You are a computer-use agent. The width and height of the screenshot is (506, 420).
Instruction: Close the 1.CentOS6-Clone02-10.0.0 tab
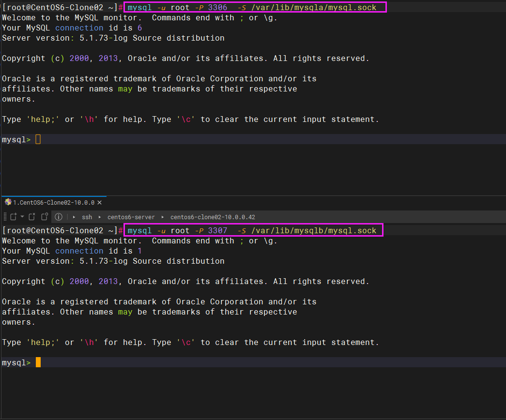[100, 203]
